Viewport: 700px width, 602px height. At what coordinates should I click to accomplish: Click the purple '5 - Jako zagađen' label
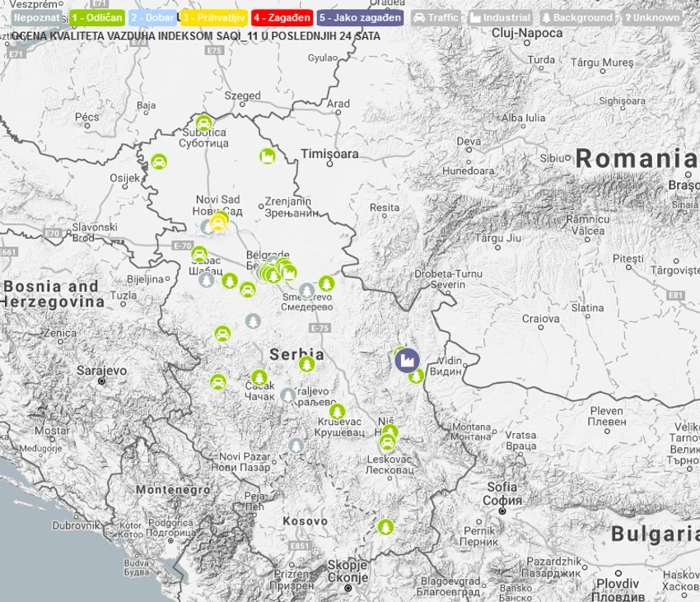tap(360, 18)
